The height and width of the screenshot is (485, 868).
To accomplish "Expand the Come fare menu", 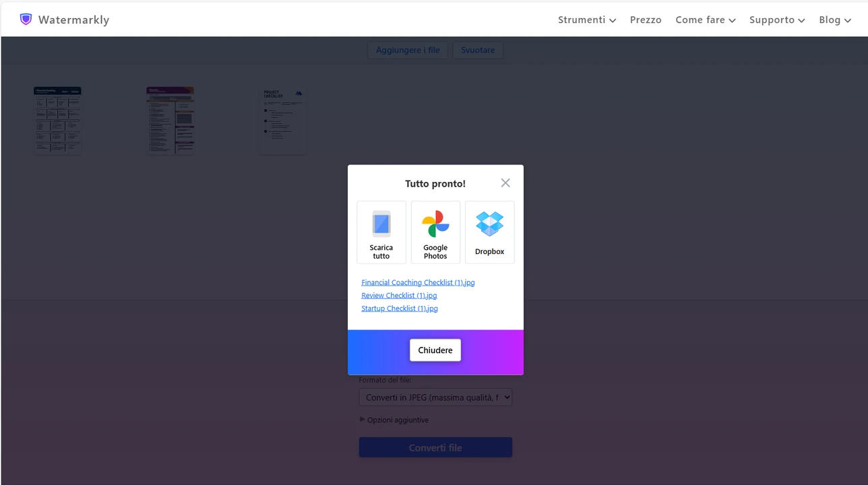I will (706, 20).
